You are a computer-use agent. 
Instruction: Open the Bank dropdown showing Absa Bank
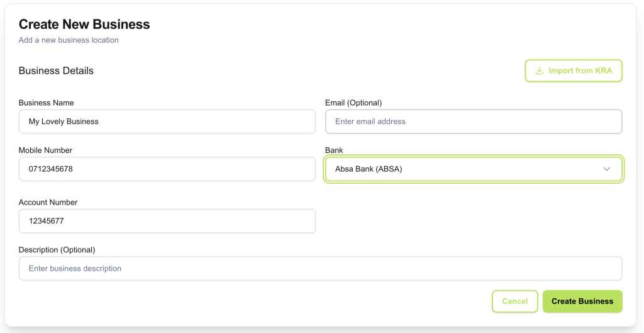pyautogui.click(x=474, y=169)
